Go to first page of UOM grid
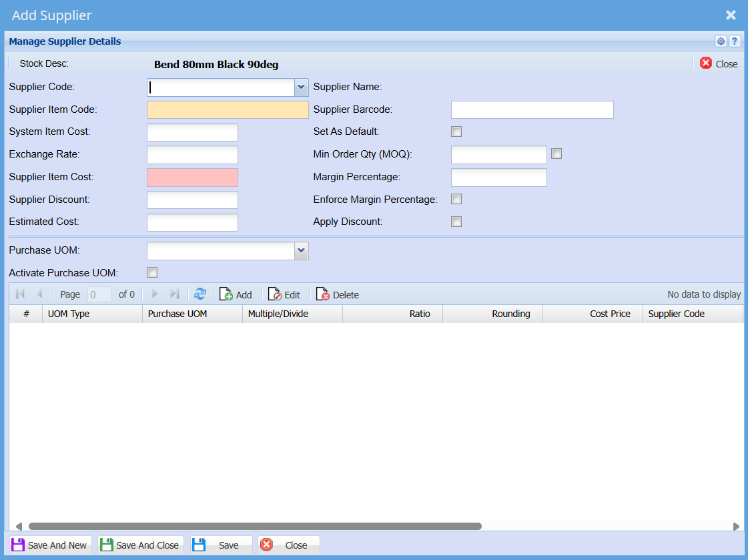The width and height of the screenshot is (748, 560). (x=20, y=294)
